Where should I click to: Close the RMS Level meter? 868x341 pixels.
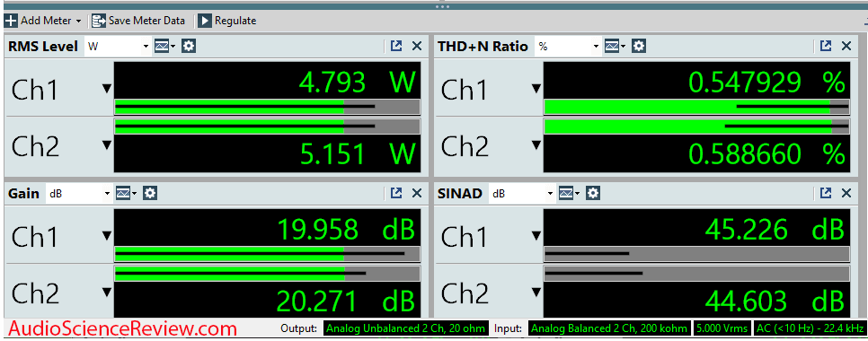pyautogui.click(x=417, y=47)
